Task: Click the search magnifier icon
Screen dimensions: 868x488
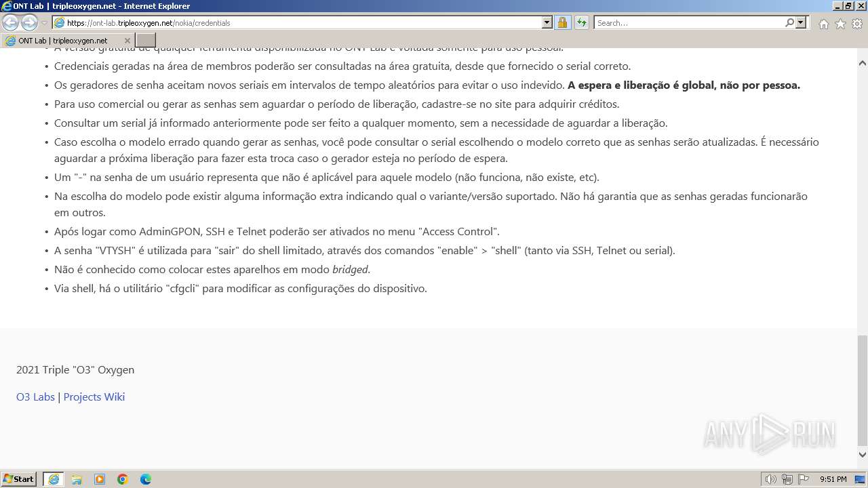Action: [790, 22]
